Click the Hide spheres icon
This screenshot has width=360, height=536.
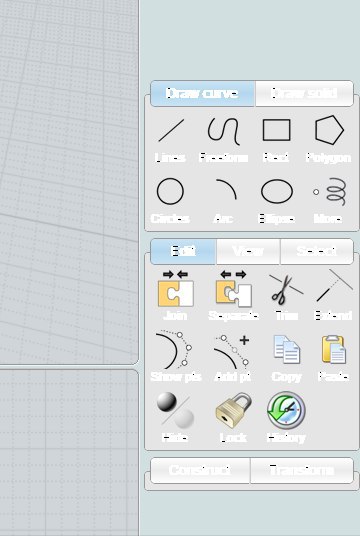175,410
